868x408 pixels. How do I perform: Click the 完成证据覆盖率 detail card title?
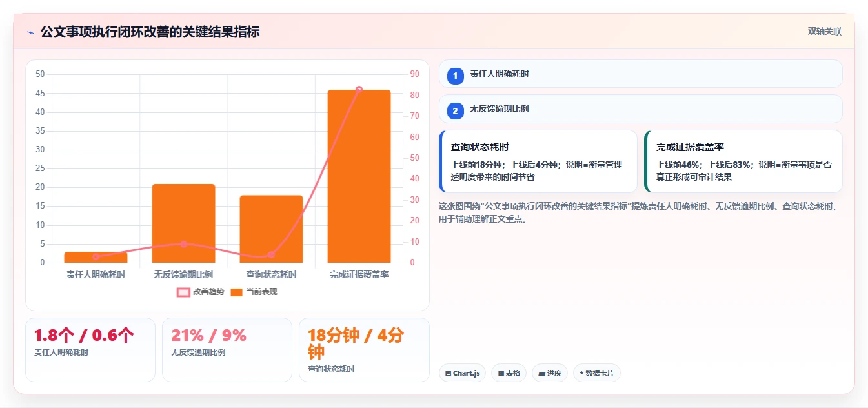pos(690,147)
